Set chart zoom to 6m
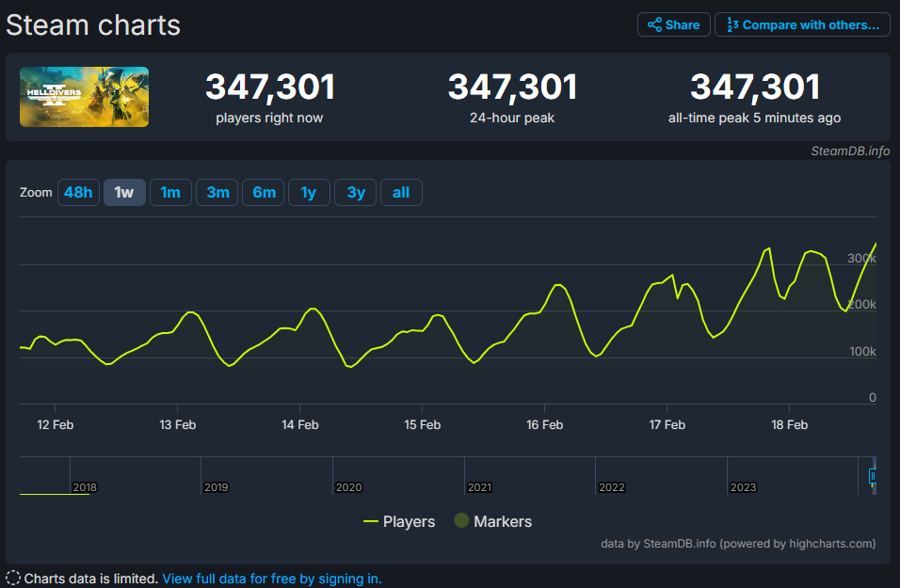Viewport: 900px width, 588px height. pos(264,192)
